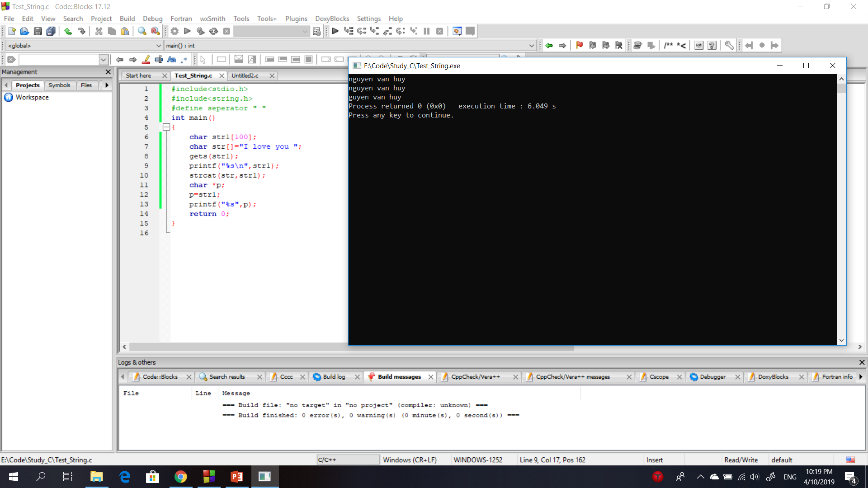Toggle highlight search results marker
The image size is (868, 488).
146,60
